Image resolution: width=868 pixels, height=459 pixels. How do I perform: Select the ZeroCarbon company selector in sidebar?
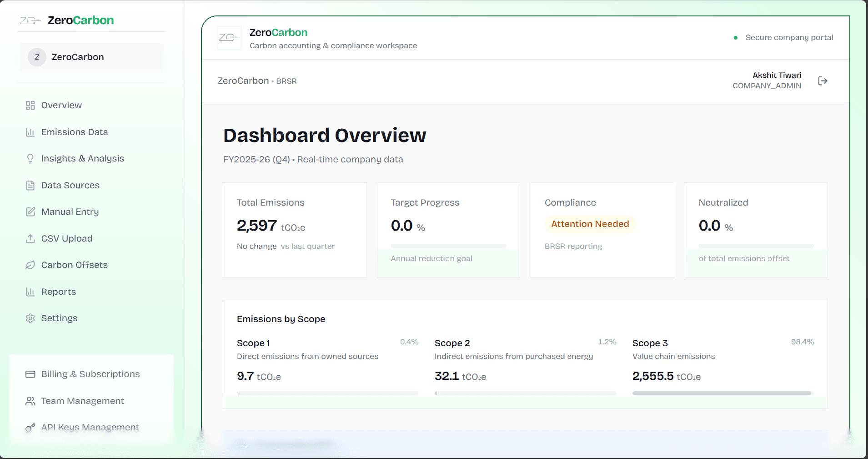coord(91,57)
